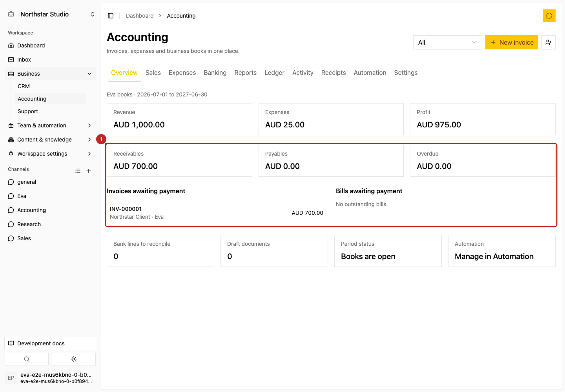Click 'No outstanding bills.' text
Screen dimensions: 565x392
click(x=362, y=204)
